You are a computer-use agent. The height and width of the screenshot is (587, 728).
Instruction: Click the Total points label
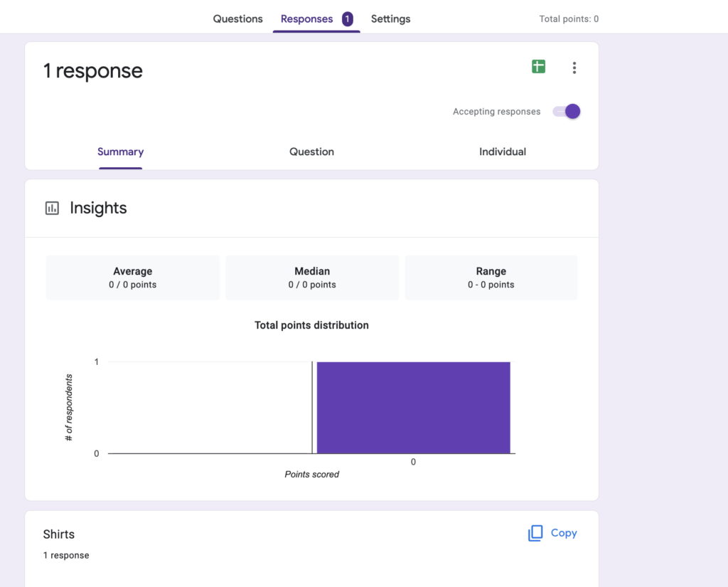click(x=569, y=18)
